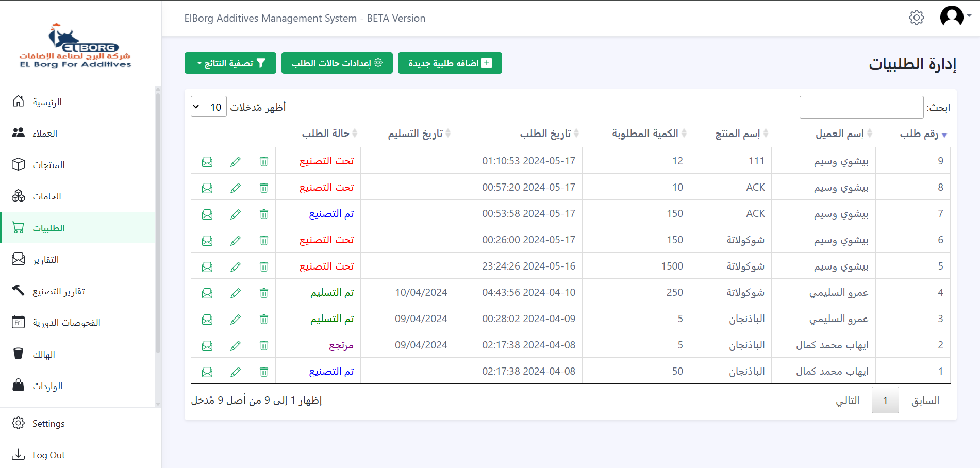Edit order number 7 using pencil icon
980x468 pixels.
(235, 214)
